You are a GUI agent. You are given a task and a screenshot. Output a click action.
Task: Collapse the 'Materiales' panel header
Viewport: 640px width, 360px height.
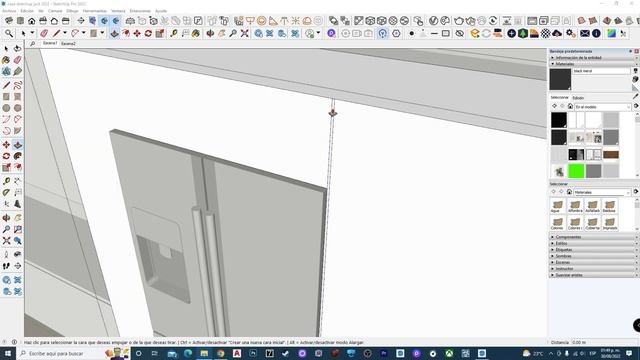tap(593, 64)
